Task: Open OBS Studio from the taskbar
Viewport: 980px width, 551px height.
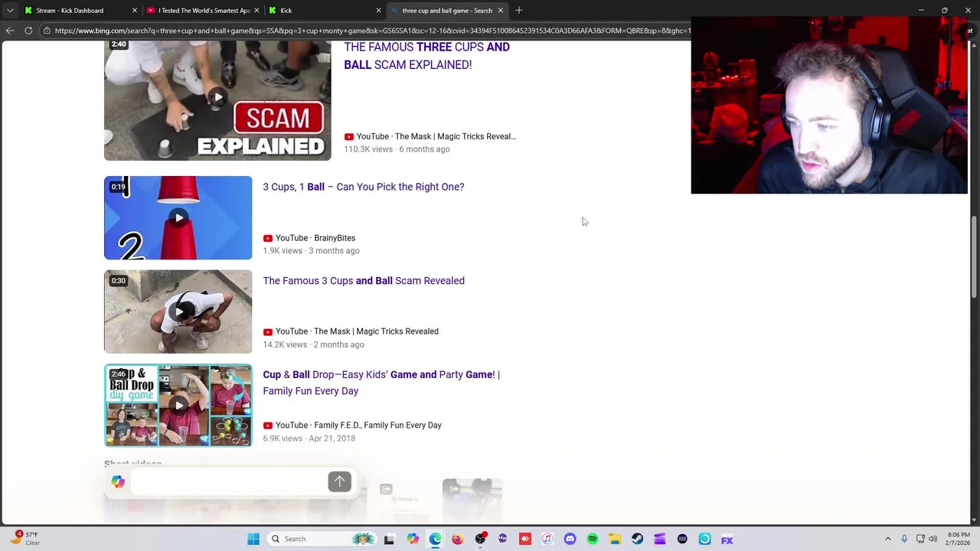Action: [x=480, y=539]
